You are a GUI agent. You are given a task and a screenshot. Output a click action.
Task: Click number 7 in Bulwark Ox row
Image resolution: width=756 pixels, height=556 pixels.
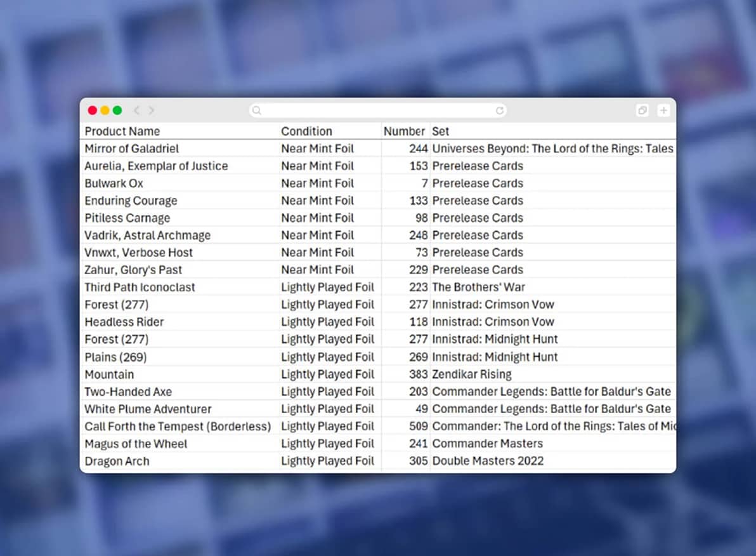(x=424, y=183)
